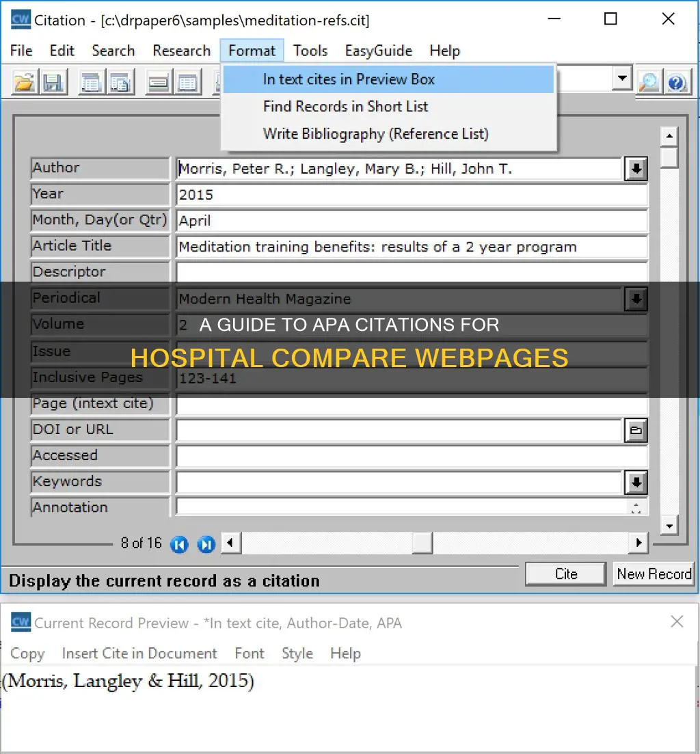The height and width of the screenshot is (754, 700).
Task: Click the citation text (Morris, Langley & Hill, 2015)
Action: [128, 681]
